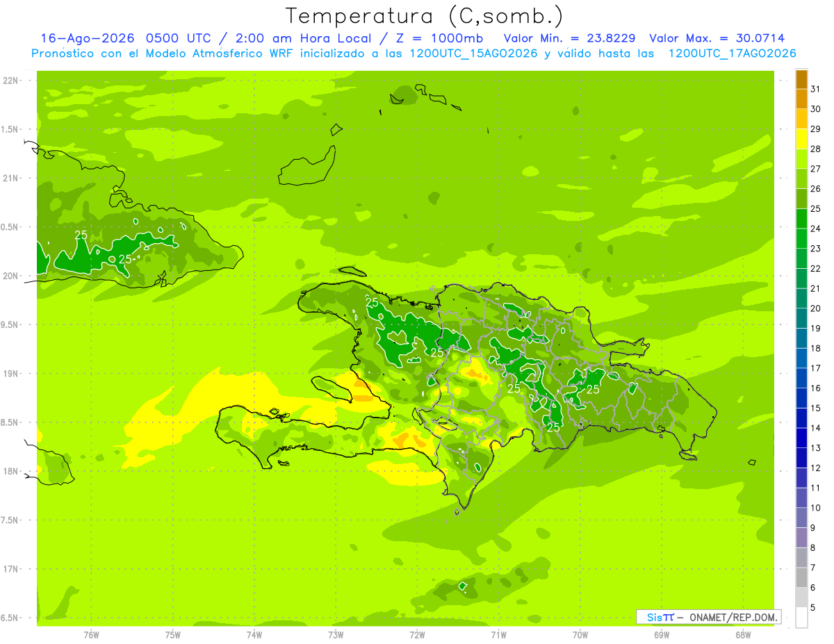Click the '71W' longitude axis label
This screenshot has width=834, height=644.
(x=498, y=635)
